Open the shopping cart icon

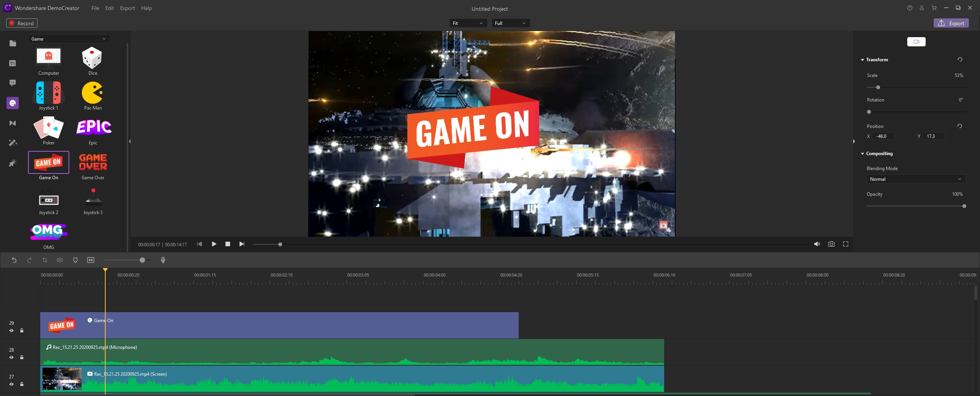[934, 8]
